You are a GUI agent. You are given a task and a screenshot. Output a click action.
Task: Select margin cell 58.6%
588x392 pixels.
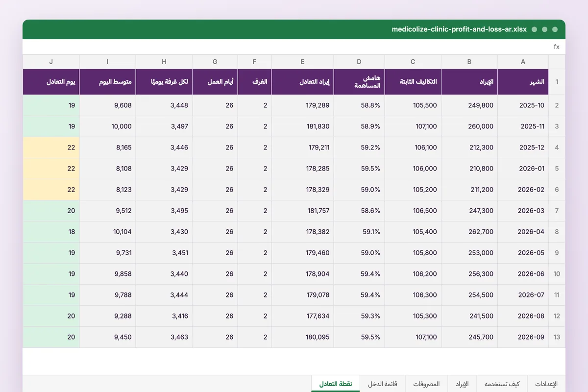point(359,211)
